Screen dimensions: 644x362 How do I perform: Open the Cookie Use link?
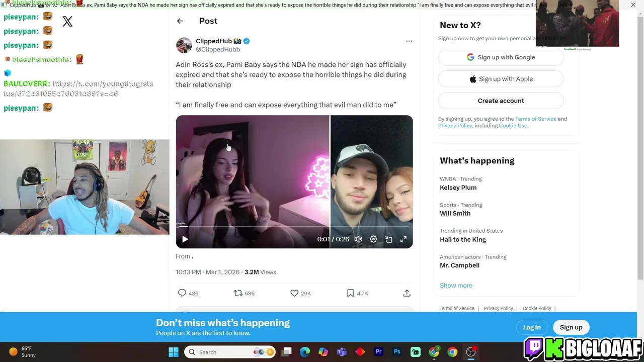(x=513, y=126)
